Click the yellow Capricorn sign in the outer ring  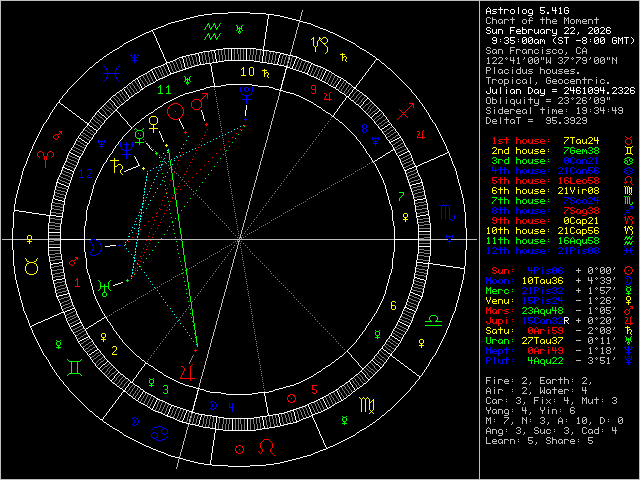click(320, 45)
